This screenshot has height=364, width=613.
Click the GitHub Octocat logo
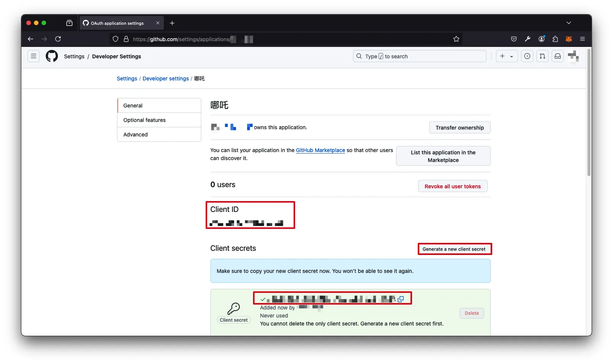52,56
